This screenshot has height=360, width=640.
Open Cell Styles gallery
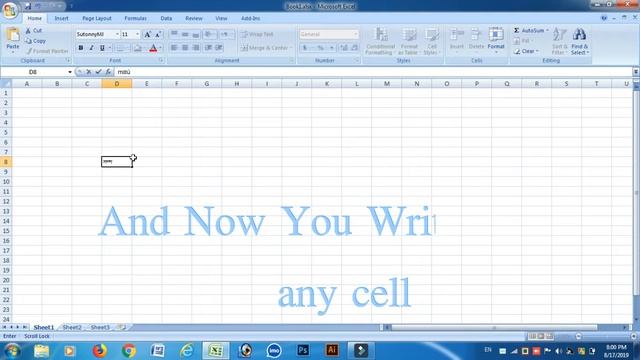(x=431, y=41)
